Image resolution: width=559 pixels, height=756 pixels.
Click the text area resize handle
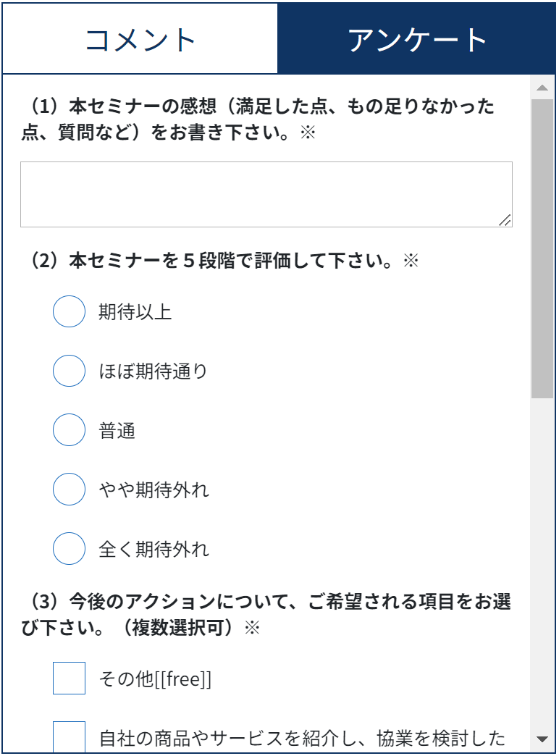pyautogui.click(x=505, y=220)
